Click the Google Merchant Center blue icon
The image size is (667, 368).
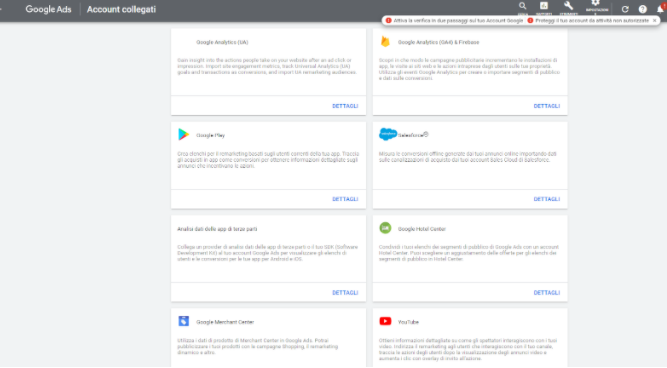tap(183, 321)
